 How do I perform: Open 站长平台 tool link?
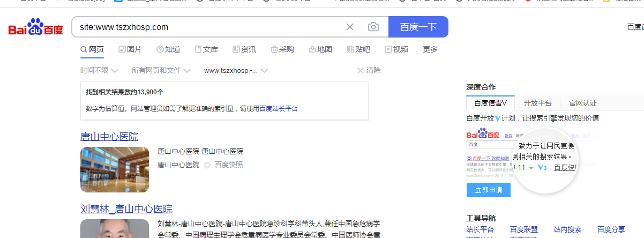[x=480, y=229]
